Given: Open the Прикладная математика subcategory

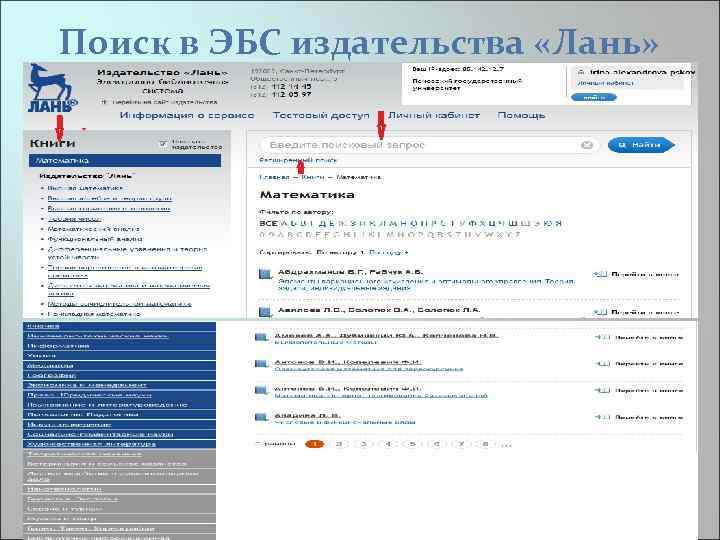Looking at the screenshot, I should click(94, 315).
